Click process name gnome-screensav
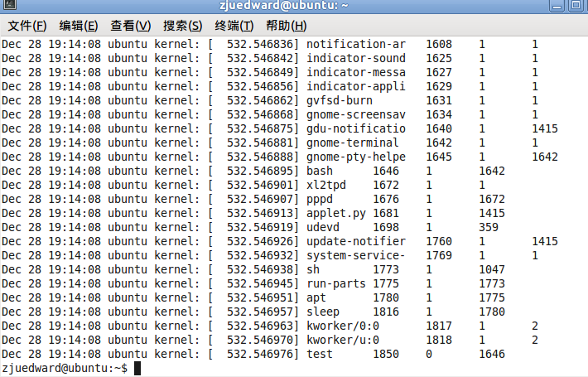This screenshot has width=588, height=377. tap(356, 114)
